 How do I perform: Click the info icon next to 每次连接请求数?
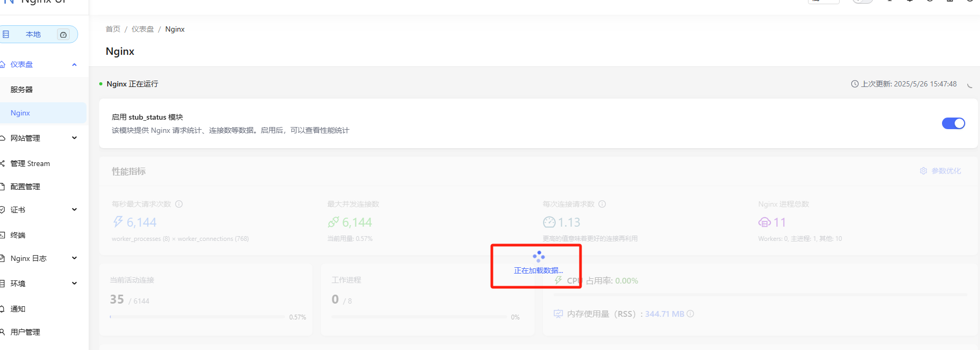[x=602, y=204]
